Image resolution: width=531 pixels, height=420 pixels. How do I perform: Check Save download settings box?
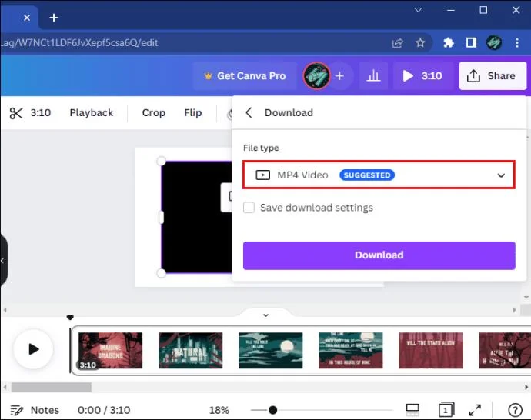click(249, 208)
